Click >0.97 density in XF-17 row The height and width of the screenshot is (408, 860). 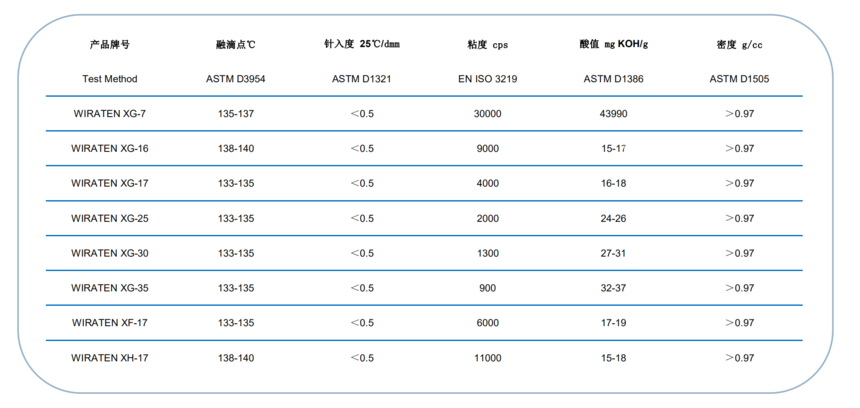click(x=740, y=323)
